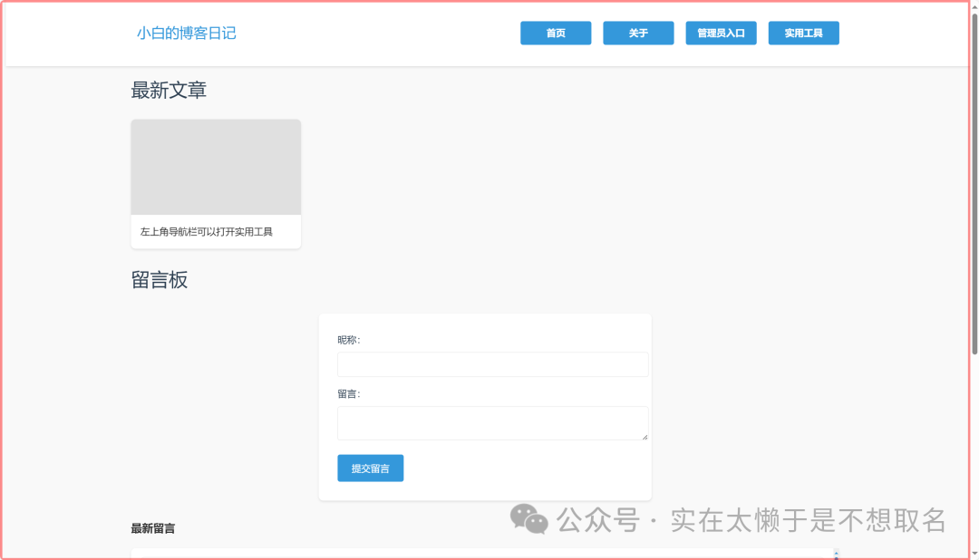Focus the 留言 message textarea
Image resolution: width=979 pixels, height=560 pixels.
point(492,423)
